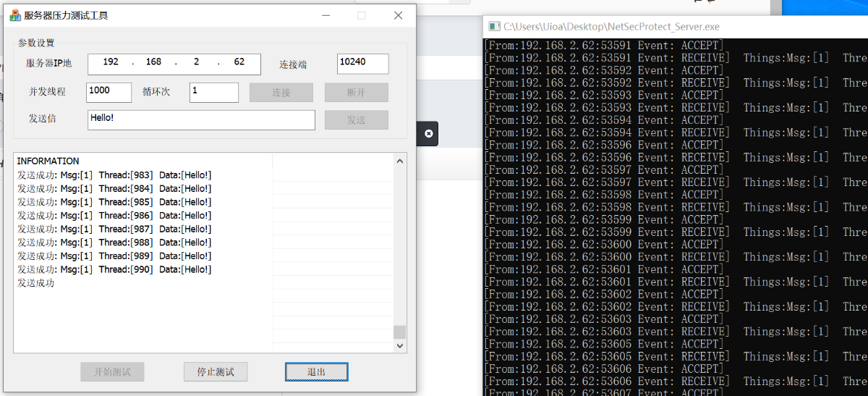Image resolution: width=868 pixels, height=396 pixels.
Task: Click the log list scroll down arrow
Action: pos(400,347)
